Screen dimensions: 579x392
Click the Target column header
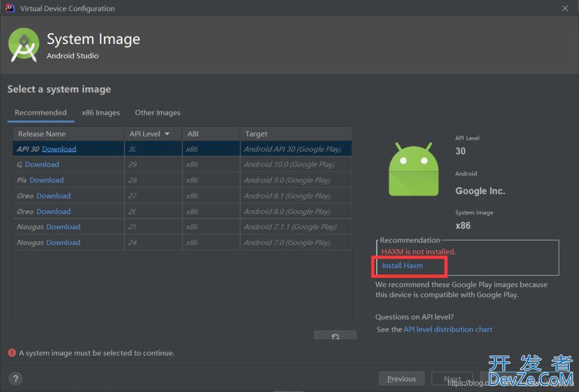[296, 134]
